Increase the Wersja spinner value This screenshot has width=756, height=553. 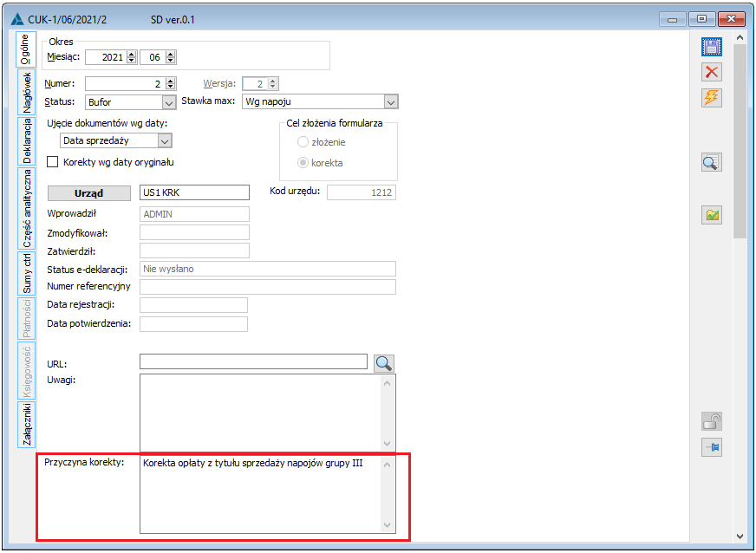point(273,81)
